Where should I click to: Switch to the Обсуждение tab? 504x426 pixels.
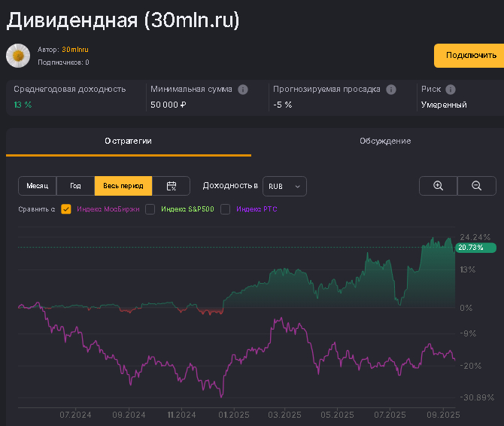tap(384, 141)
